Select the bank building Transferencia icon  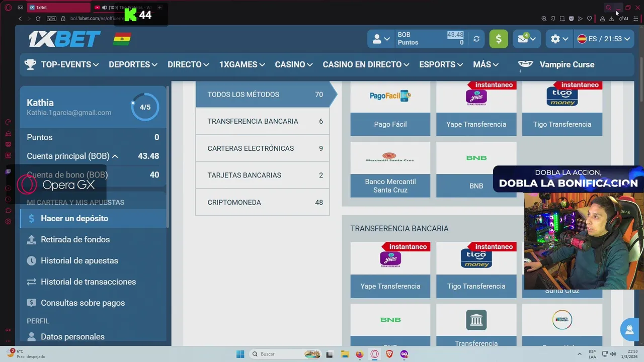coord(476,320)
